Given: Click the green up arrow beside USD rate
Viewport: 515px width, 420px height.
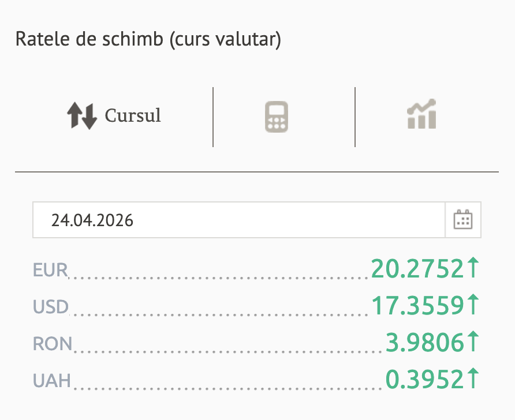Looking at the screenshot, I should (473, 305).
